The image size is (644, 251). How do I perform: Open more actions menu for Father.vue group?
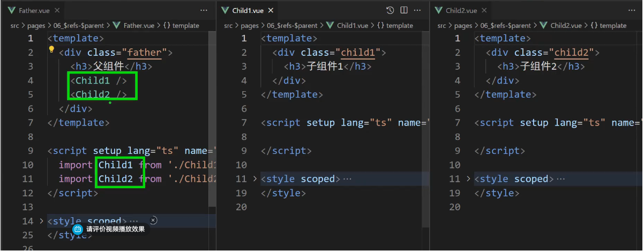click(x=204, y=10)
